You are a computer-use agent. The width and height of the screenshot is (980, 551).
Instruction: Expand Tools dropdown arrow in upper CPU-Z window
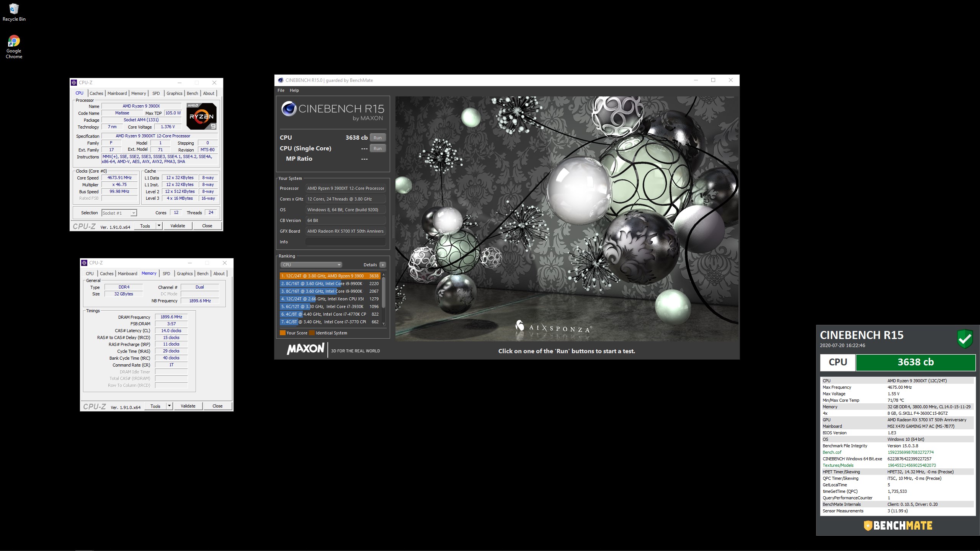[x=159, y=226]
